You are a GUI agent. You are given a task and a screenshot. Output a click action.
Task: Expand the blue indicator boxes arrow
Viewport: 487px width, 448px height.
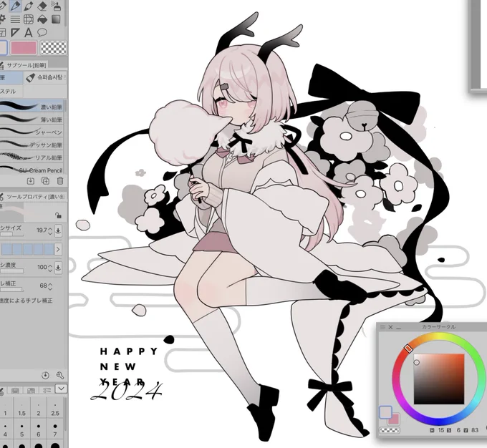pos(58,249)
